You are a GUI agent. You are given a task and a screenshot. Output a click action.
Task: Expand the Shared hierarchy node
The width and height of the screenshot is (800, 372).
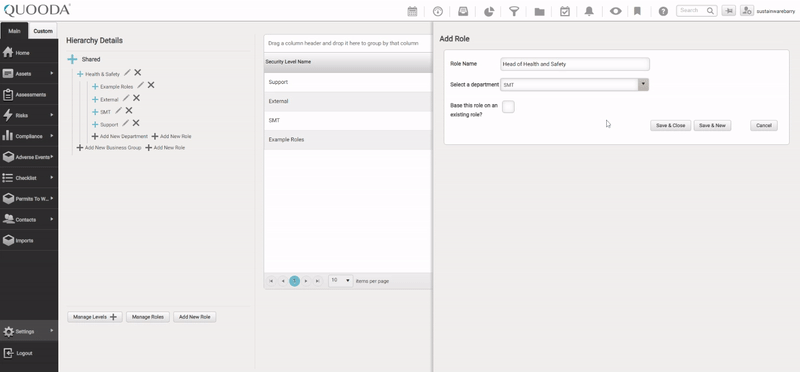(72, 59)
